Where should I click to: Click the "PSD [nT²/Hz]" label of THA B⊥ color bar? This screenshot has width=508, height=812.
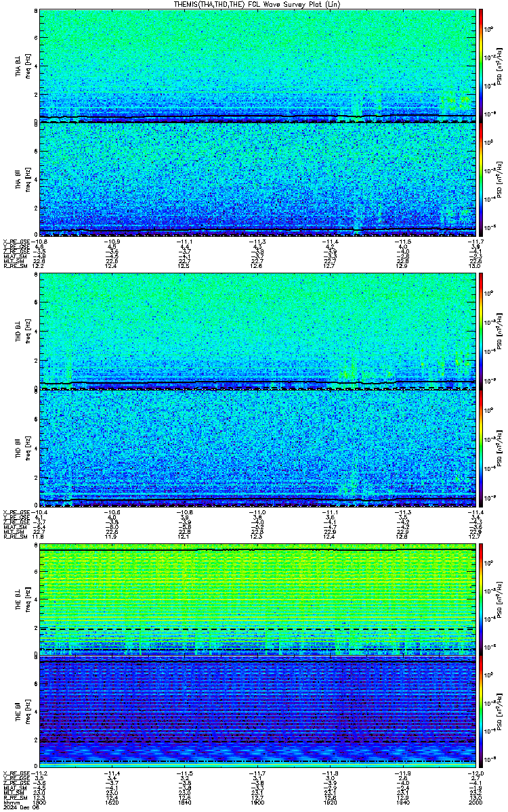(500, 66)
